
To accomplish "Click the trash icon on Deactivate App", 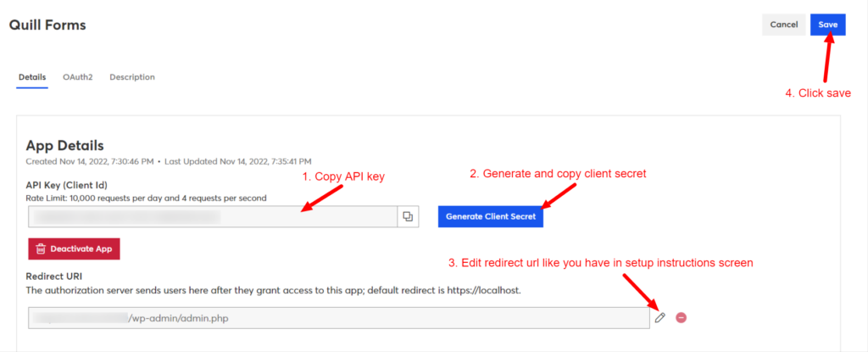I will coord(41,249).
